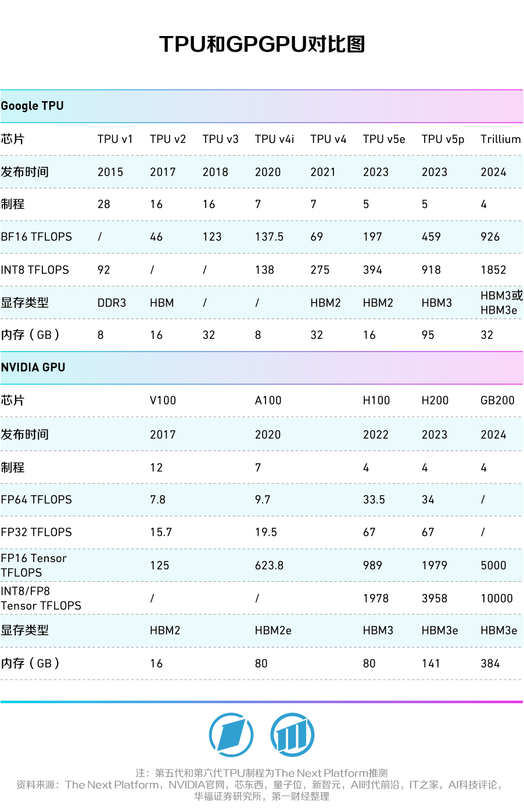Click '制程' label in Google TPU section

13,204
